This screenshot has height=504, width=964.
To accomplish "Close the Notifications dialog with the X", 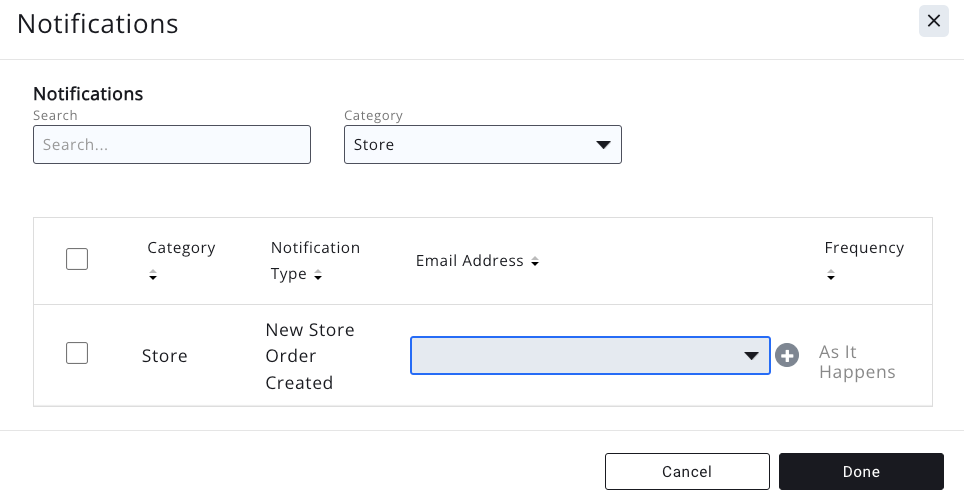I will click(x=933, y=21).
